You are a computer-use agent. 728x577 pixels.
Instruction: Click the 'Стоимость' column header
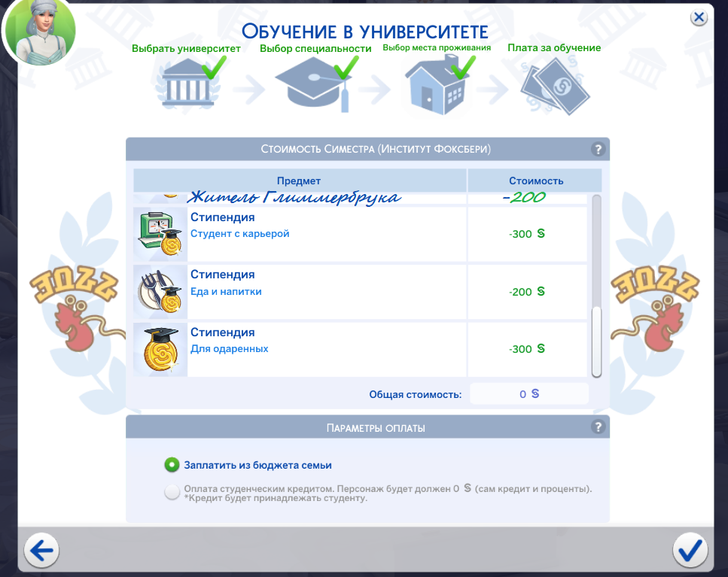click(x=535, y=181)
